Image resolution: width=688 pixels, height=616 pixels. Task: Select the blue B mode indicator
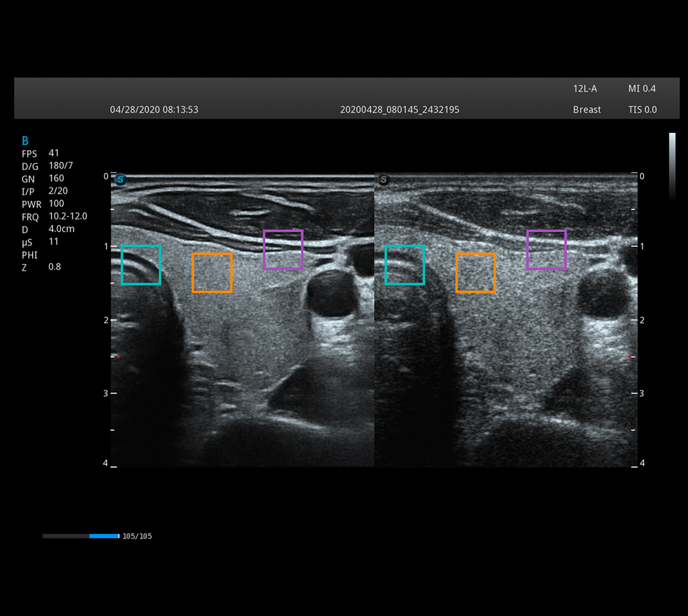point(25,141)
